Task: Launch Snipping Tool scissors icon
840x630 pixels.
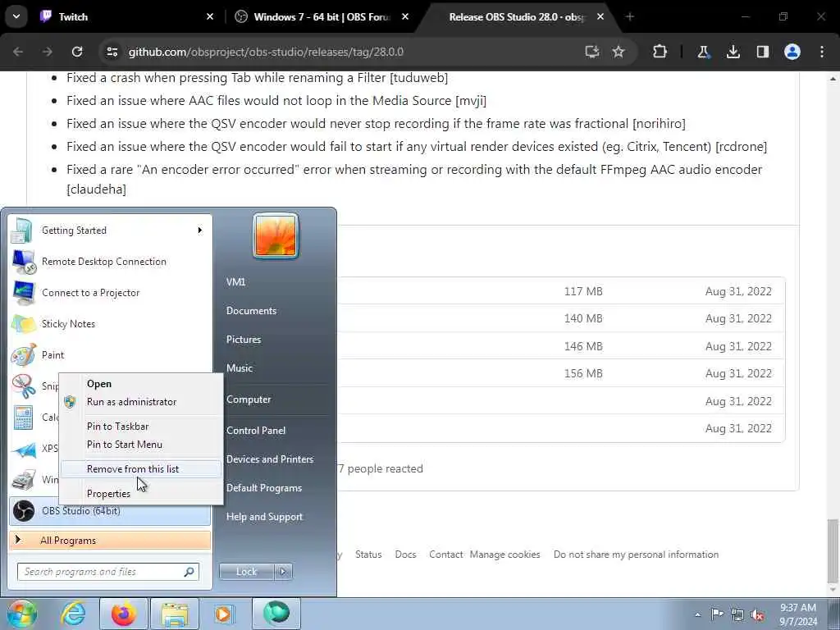Action: (x=24, y=386)
